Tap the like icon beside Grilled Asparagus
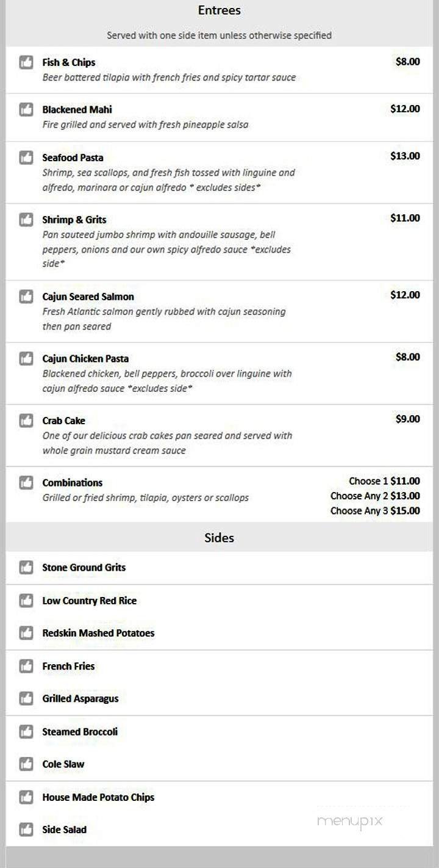The height and width of the screenshot is (868, 439). (x=26, y=699)
